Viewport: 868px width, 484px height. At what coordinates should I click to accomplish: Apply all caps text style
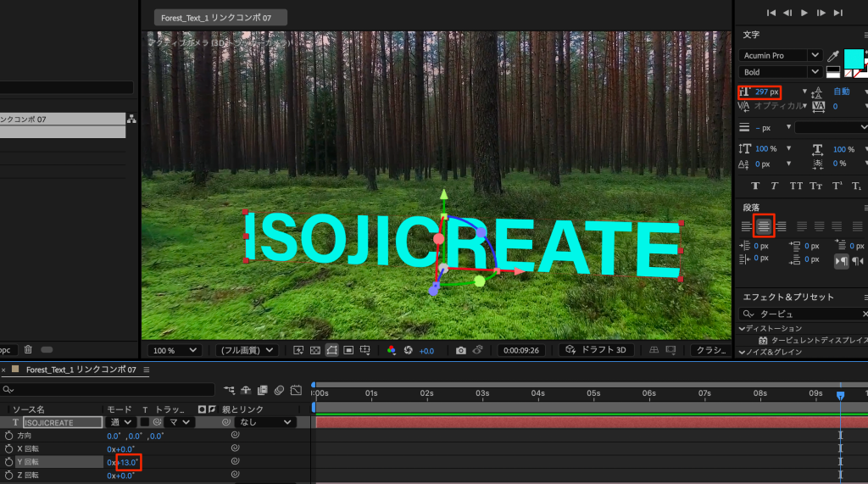pos(796,186)
